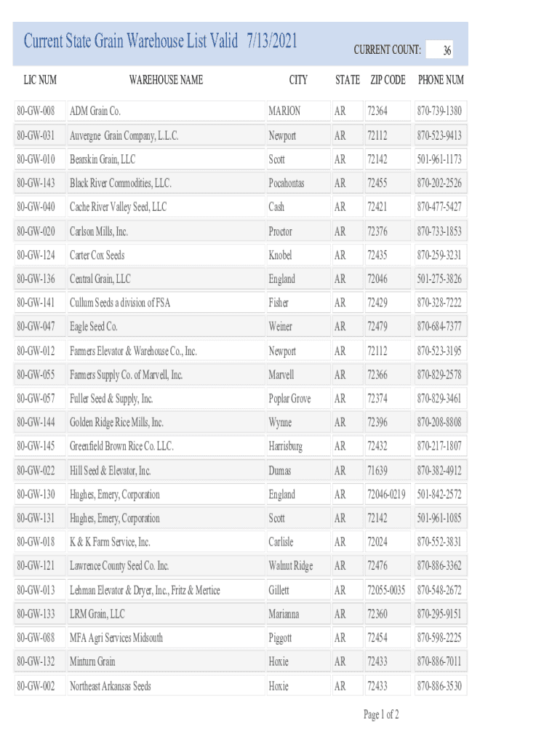Click the city cell 'Walnut Ridge'
This screenshot has width=560, height=745.
(291, 566)
